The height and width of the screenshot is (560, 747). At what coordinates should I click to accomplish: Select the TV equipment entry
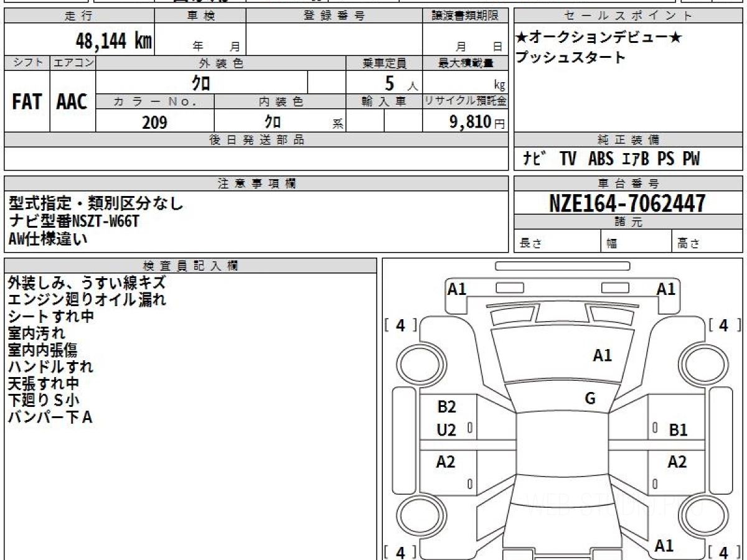click(568, 159)
